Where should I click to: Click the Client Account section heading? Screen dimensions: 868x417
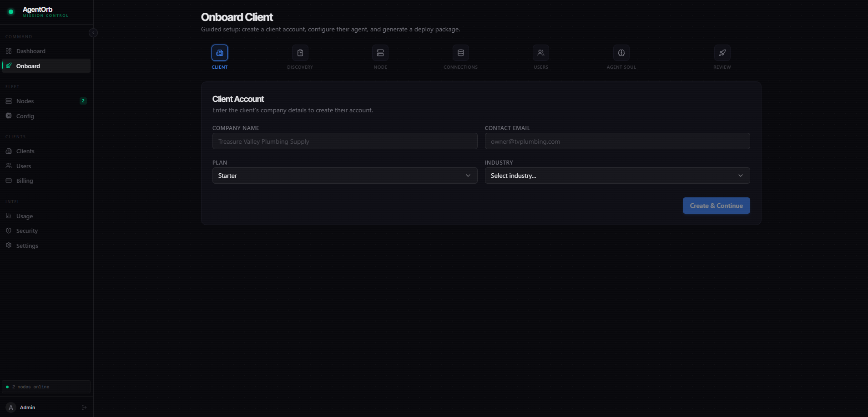[238, 99]
